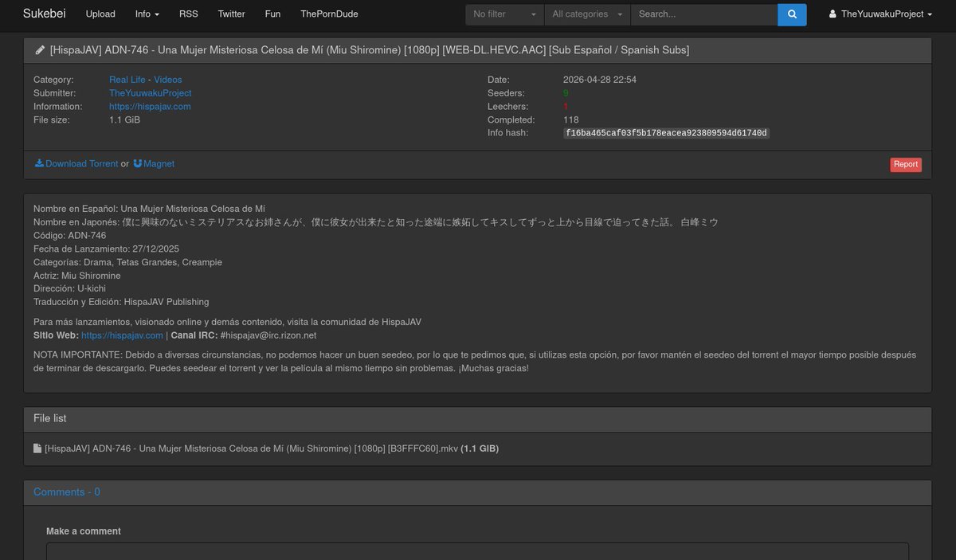Click the magnet icon before Magnet
Viewport: 956px width, 560px height.
[137, 163]
